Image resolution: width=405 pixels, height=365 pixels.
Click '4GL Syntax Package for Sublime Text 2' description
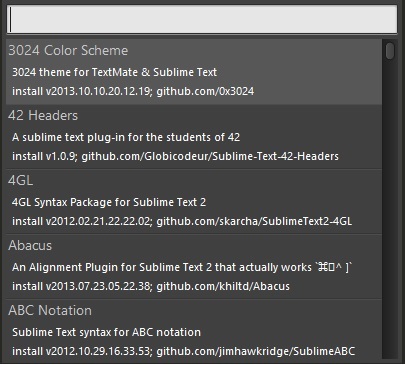point(109,202)
